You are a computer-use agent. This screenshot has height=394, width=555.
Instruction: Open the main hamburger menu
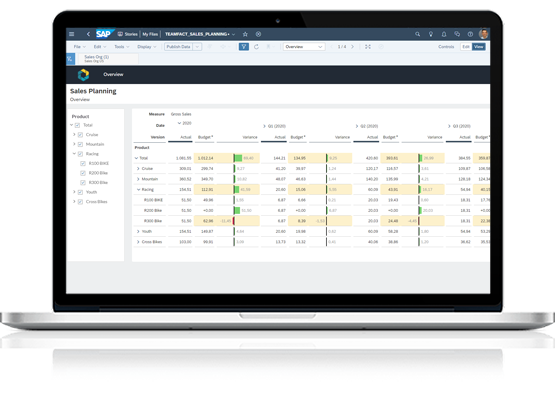click(x=71, y=34)
